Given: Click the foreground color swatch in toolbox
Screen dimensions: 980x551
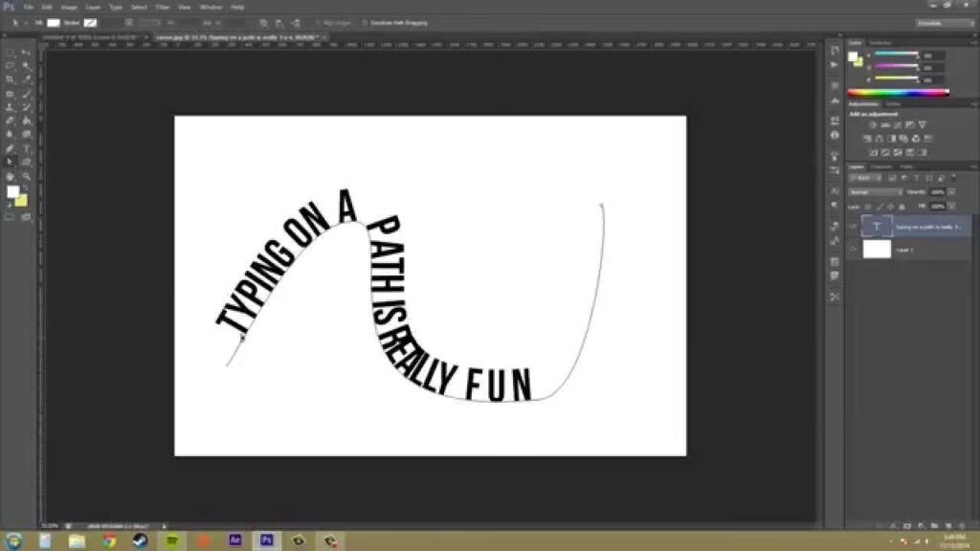Looking at the screenshot, I should click(12, 192).
